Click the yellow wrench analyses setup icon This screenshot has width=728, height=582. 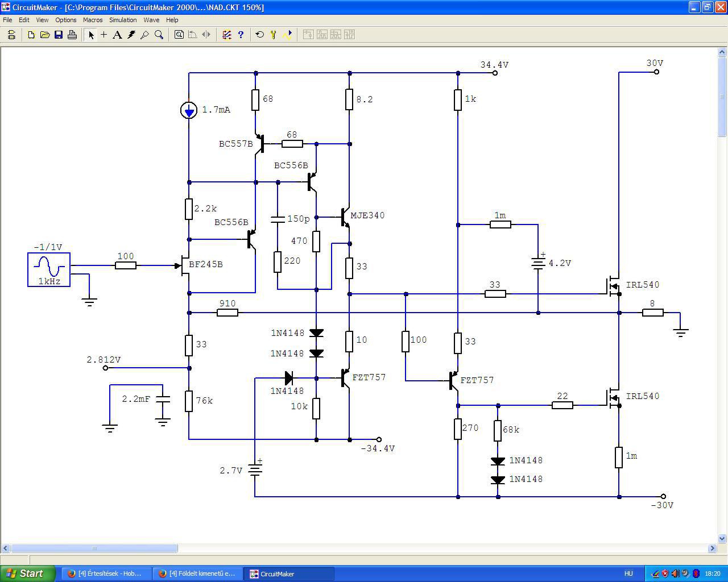274,35
